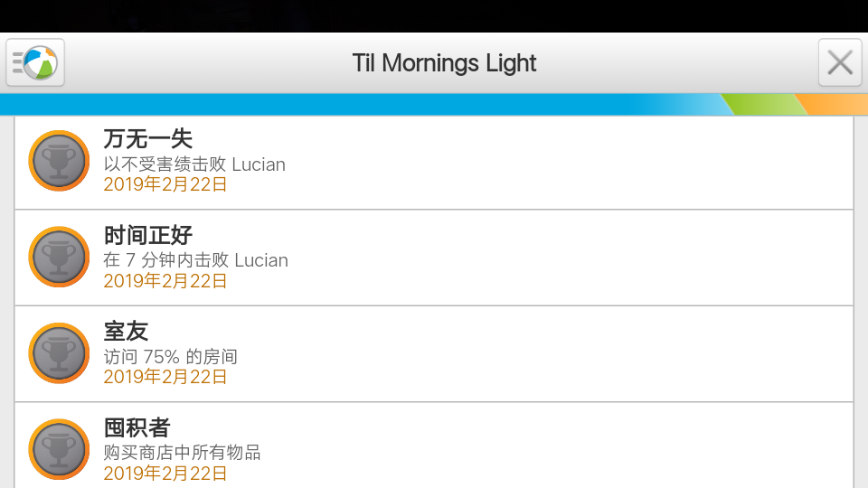
Task: Click description 在 7 分钟内击败 Lucian
Action: [195, 260]
